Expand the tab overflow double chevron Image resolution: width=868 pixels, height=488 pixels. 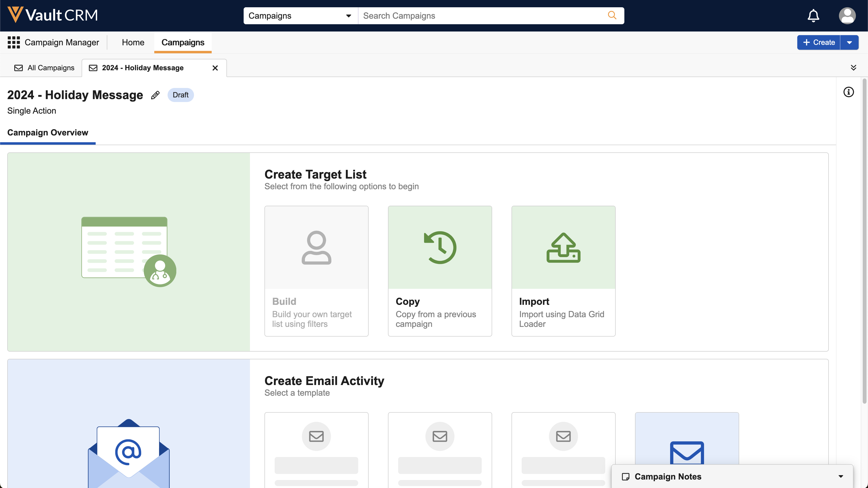pyautogui.click(x=853, y=68)
